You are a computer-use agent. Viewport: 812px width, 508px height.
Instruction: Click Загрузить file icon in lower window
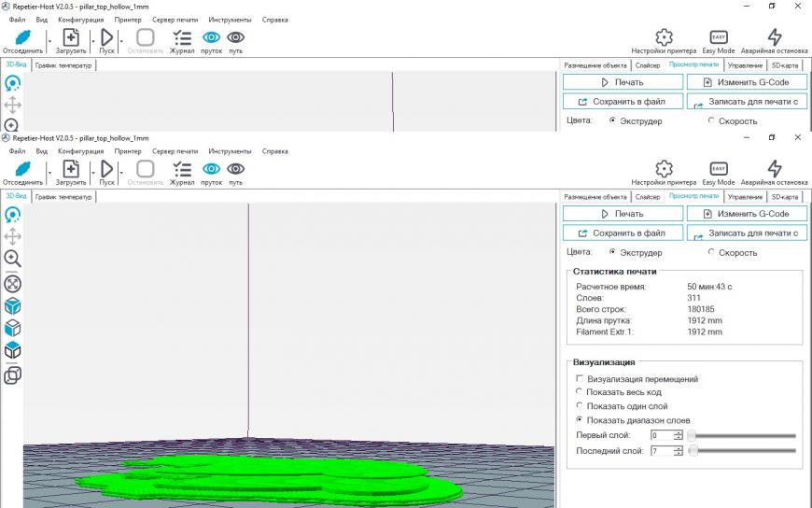point(71,169)
